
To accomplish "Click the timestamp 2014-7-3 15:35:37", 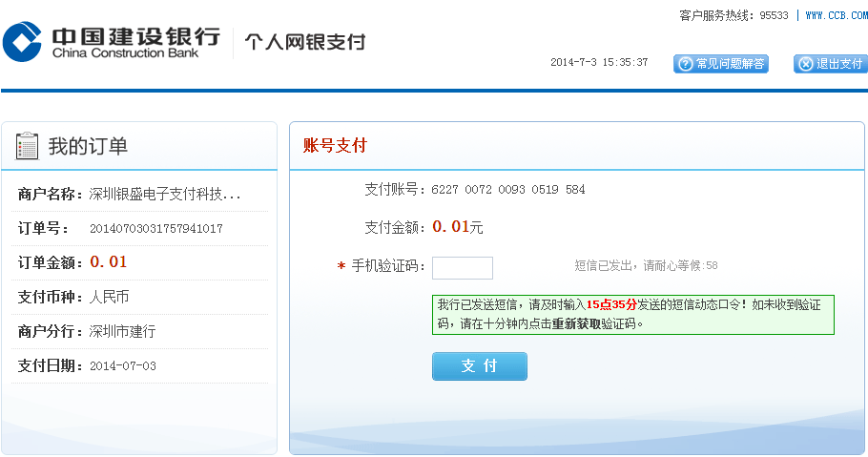I will click(599, 62).
